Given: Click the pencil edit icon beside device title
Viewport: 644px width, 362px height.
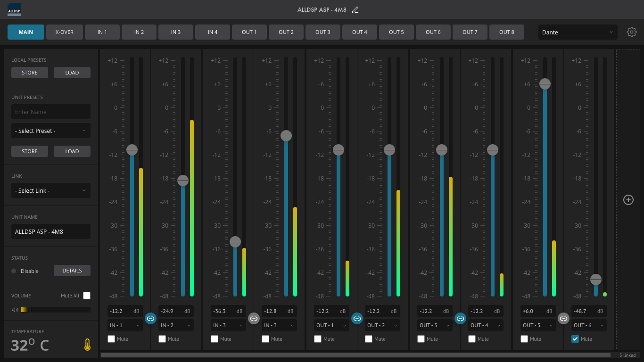Looking at the screenshot, I should point(355,10).
